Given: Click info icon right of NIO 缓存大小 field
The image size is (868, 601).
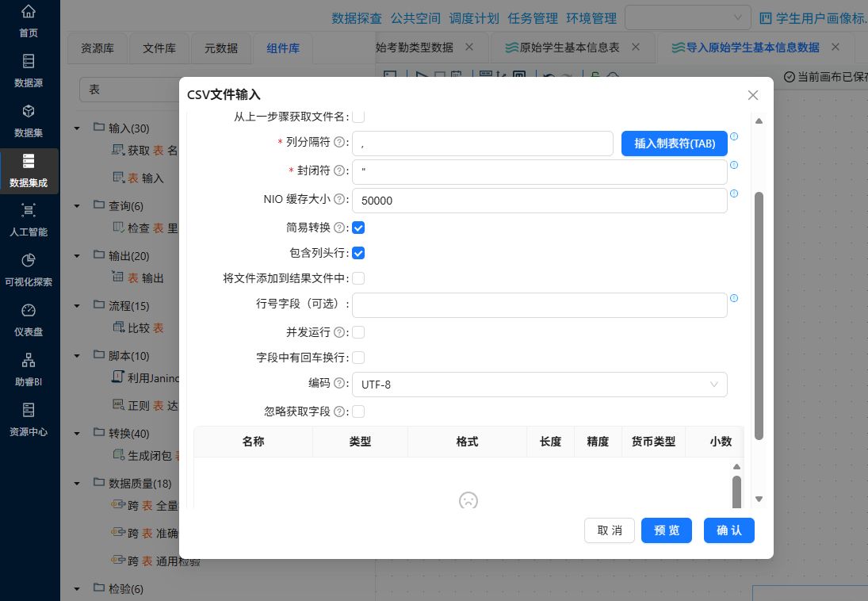Looking at the screenshot, I should 734,193.
